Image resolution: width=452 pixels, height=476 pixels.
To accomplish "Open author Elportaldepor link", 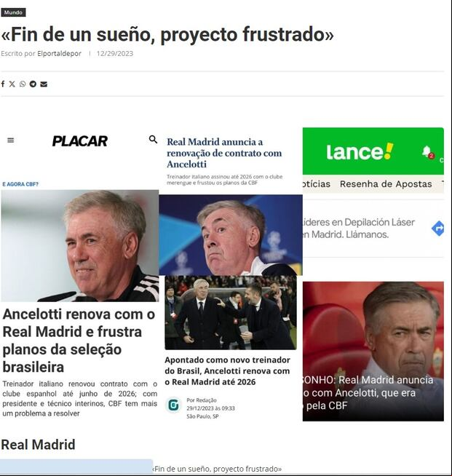I will click(x=59, y=53).
